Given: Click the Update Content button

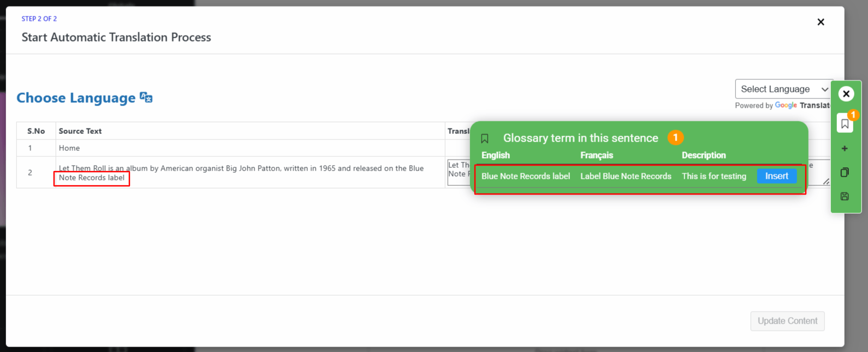Looking at the screenshot, I should pos(787,321).
